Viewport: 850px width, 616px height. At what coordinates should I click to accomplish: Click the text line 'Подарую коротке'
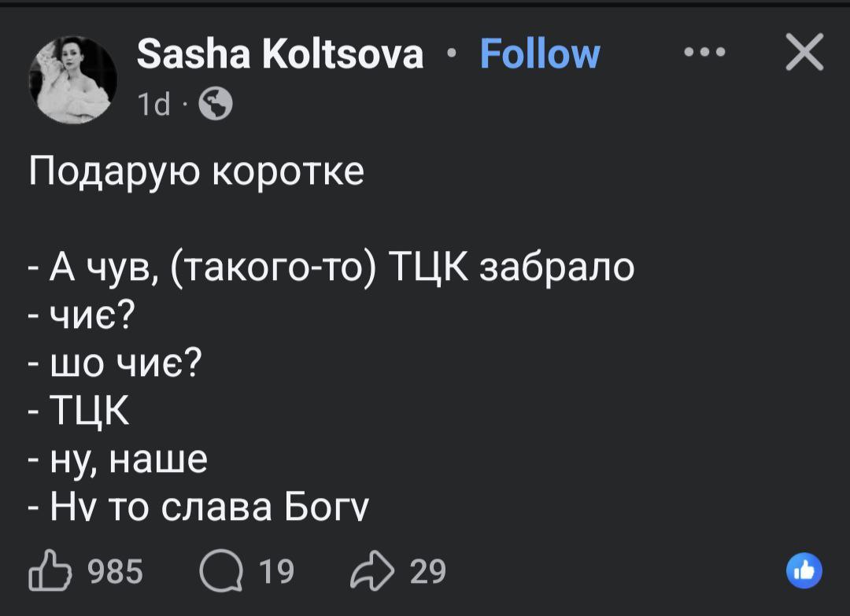coord(197,171)
